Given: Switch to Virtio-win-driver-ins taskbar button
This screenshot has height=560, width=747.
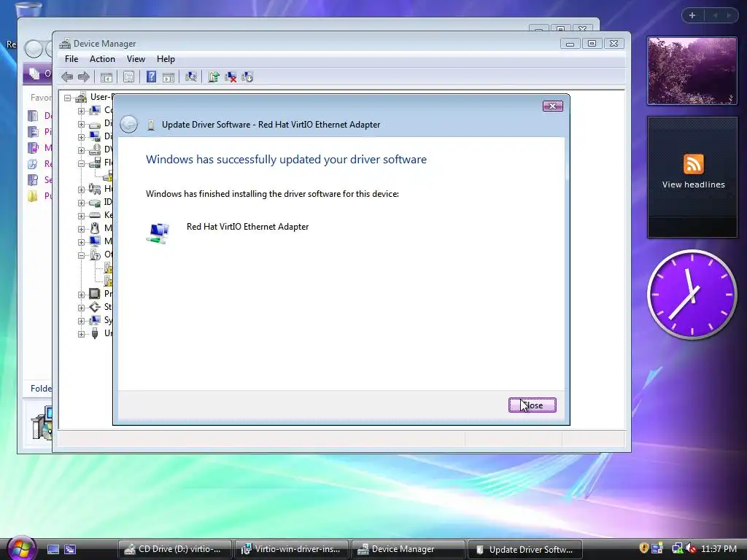Looking at the screenshot, I should (291, 549).
